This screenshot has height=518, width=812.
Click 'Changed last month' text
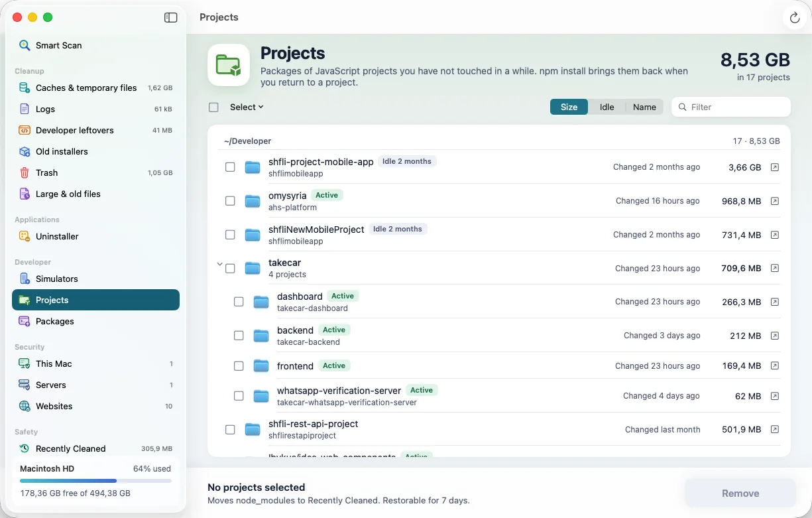pyautogui.click(x=662, y=430)
